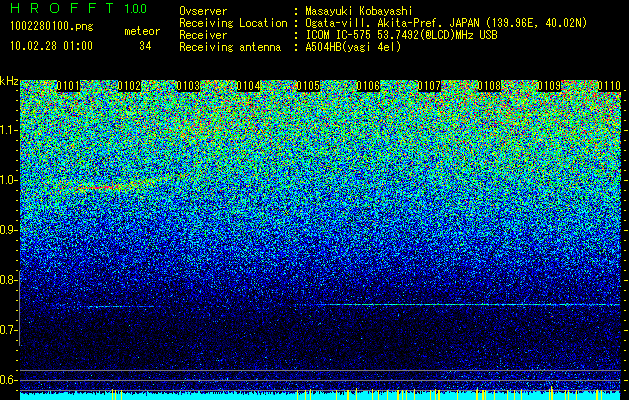Click the 0102 time marker
Screen dimensions: 629x400
[129, 86]
